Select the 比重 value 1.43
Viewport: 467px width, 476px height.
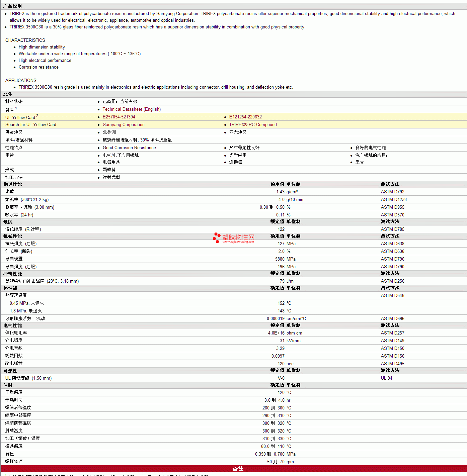(280, 192)
